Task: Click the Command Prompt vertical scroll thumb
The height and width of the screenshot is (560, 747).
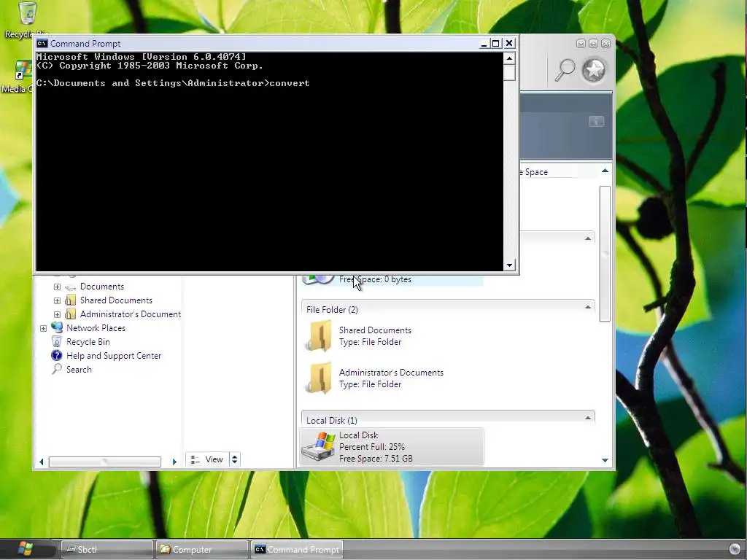Action: [x=509, y=73]
